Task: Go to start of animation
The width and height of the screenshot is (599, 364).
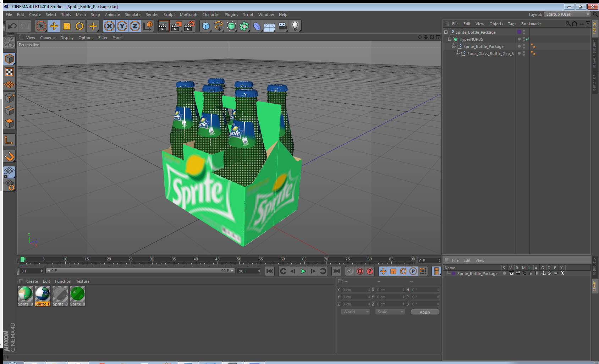Action: pos(270,271)
